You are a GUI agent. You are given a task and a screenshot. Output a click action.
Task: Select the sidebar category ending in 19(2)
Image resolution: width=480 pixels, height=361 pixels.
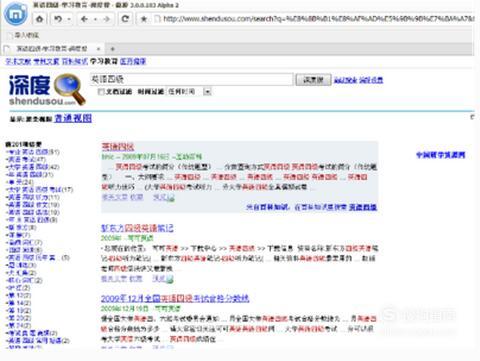pyautogui.click(x=19, y=311)
